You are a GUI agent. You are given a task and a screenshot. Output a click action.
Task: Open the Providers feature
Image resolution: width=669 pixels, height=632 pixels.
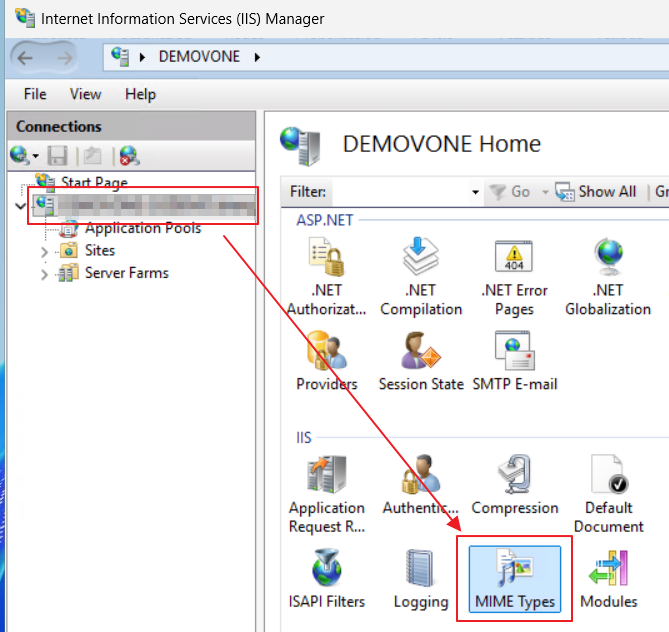(326, 361)
